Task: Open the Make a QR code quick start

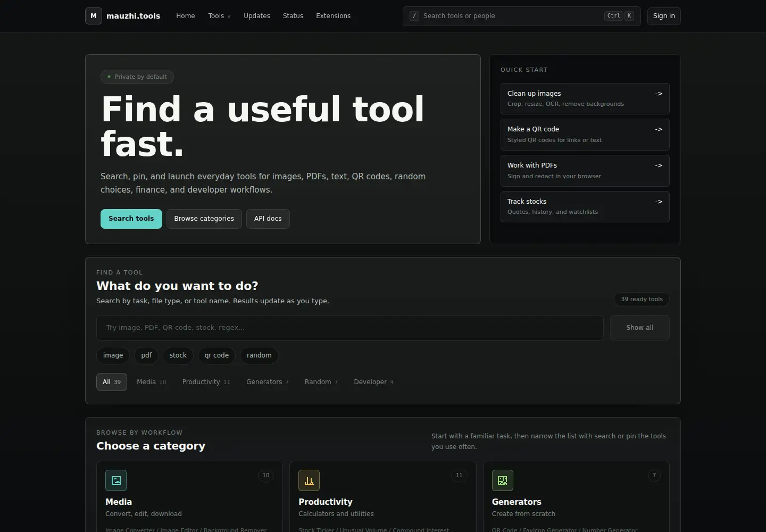Action: 585,135
